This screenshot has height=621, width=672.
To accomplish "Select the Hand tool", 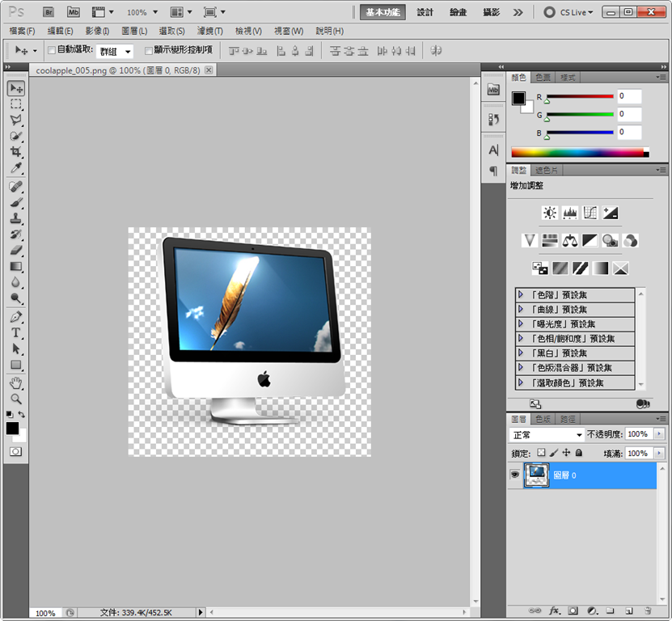I will pos(16,383).
